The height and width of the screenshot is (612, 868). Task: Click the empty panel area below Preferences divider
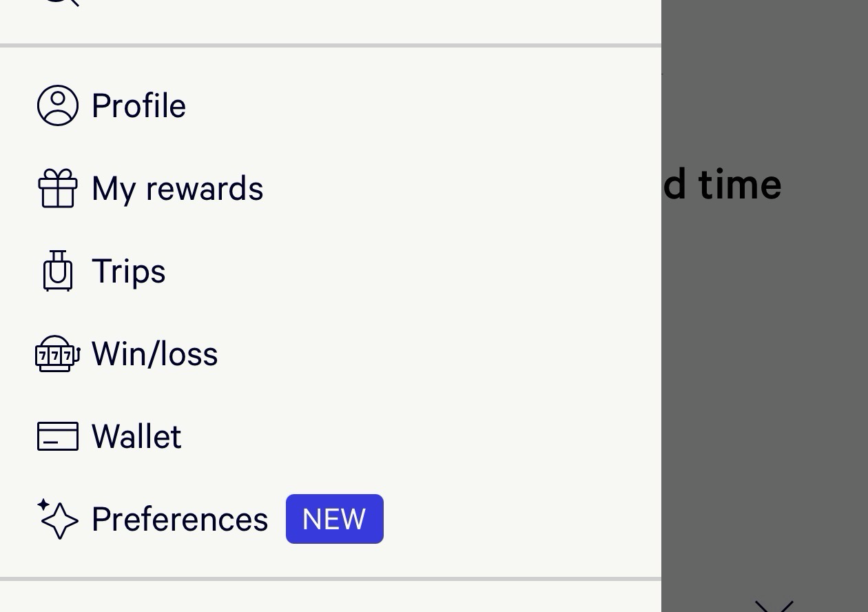coord(331,597)
